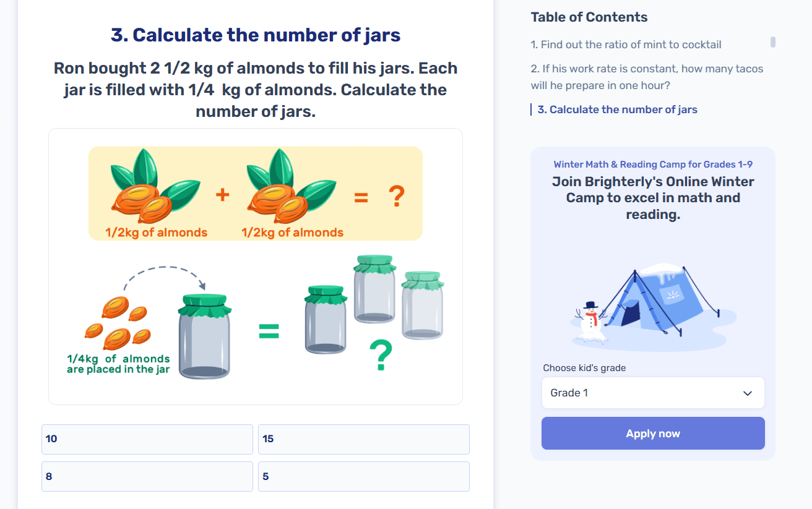Viewport: 812px width, 509px height.
Task: Click the orange question mark icon
Action: pyautogui.click(x=396, y=197)
